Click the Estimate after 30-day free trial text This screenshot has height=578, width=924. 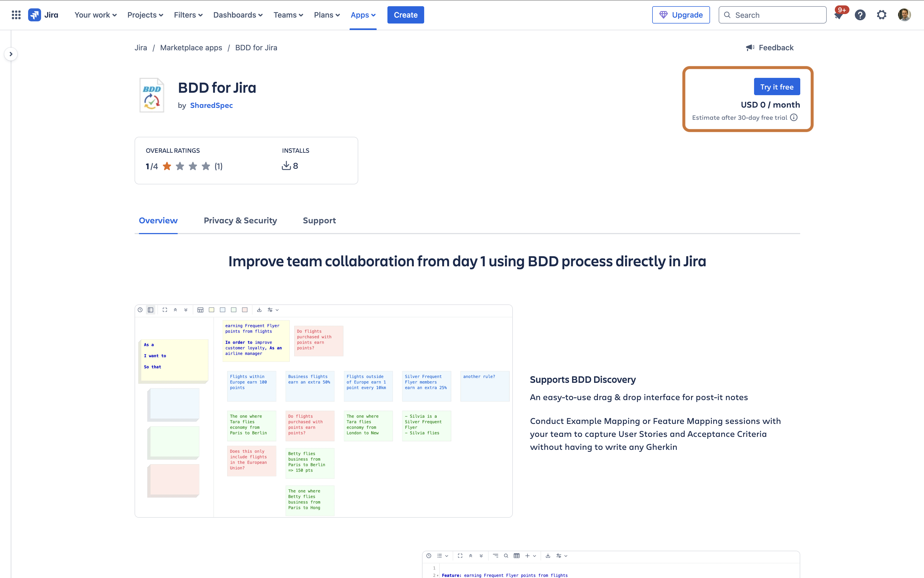[x=739, y=117]
